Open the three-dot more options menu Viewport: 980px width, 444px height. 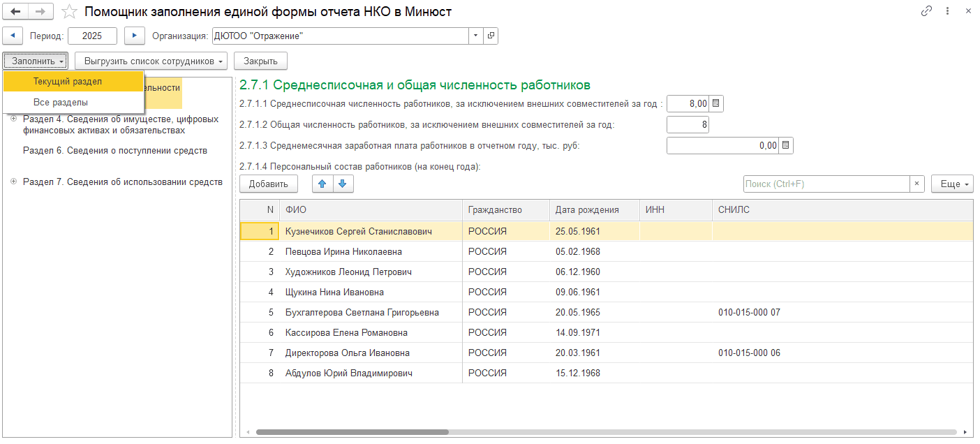click(947, 11)
